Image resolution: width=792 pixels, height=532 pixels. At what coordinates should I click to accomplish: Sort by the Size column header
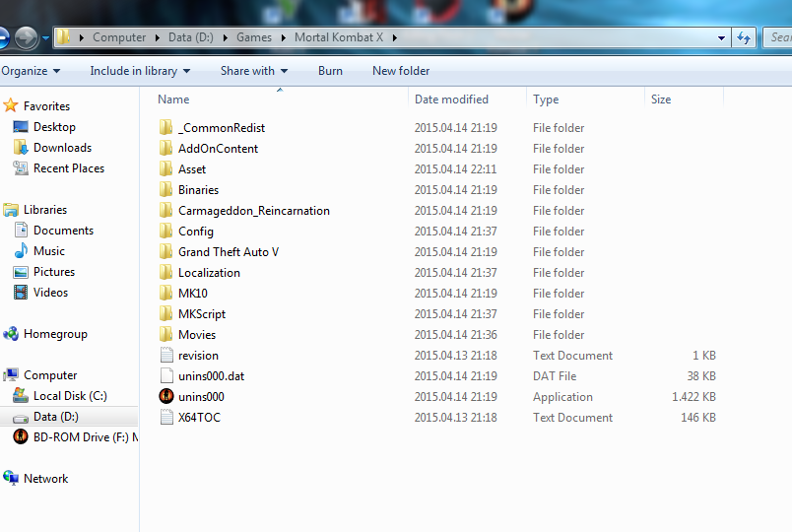click(685, 100)
